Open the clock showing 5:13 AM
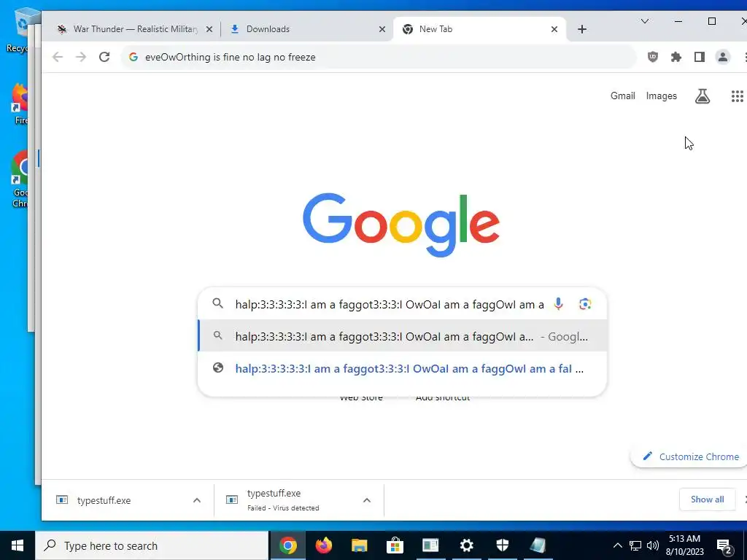The height and width of the screenshot is (560, 747). click(684, 545)
